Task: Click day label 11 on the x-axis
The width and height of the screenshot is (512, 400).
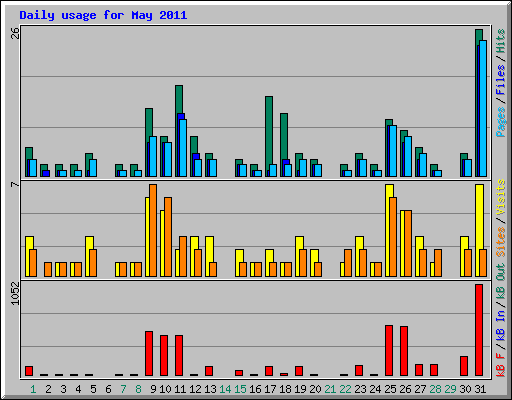Action: (x=180, y=389)
